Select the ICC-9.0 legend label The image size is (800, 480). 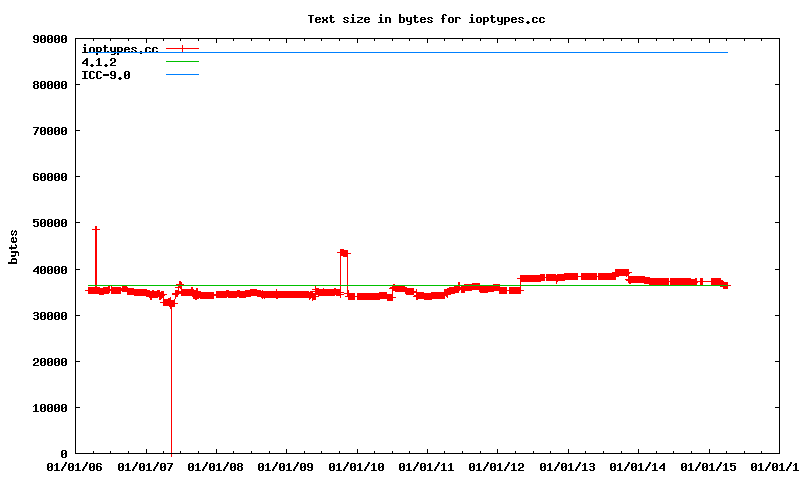coord(106,75)
